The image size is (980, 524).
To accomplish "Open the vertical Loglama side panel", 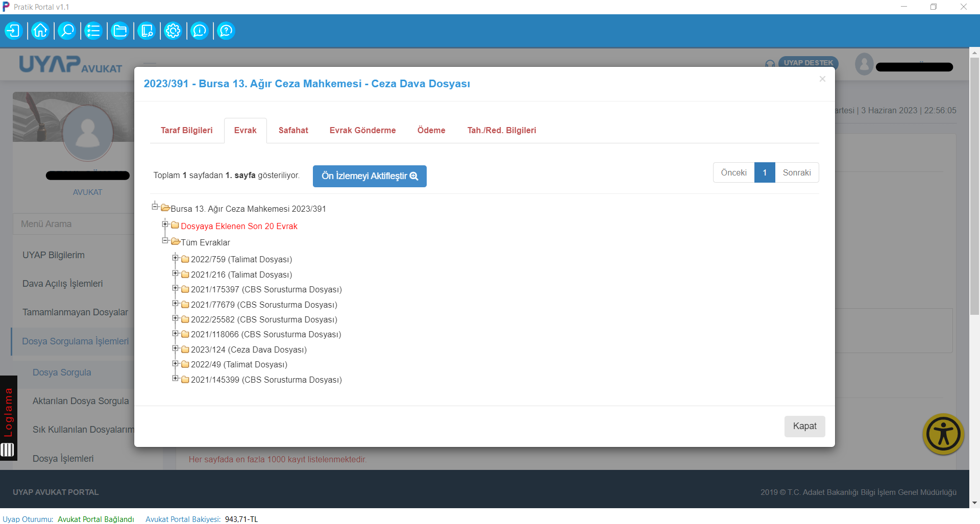I will pos(9,412).
